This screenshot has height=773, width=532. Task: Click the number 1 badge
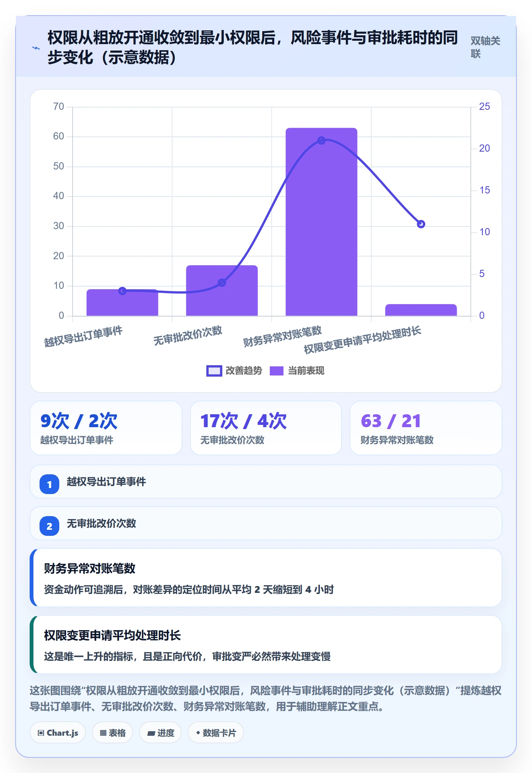pos(49,484)
